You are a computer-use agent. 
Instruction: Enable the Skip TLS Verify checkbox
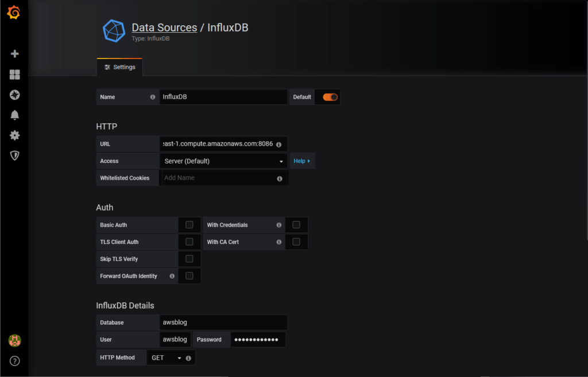(189, 259)
